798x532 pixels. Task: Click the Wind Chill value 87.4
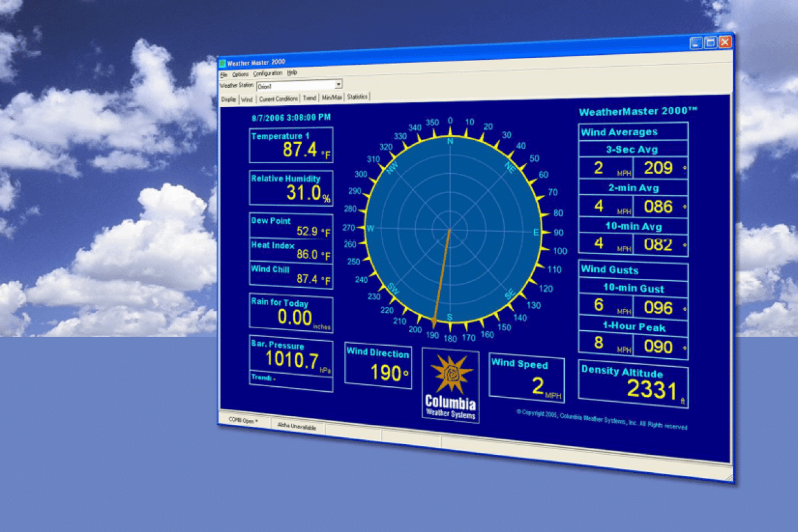307,279
